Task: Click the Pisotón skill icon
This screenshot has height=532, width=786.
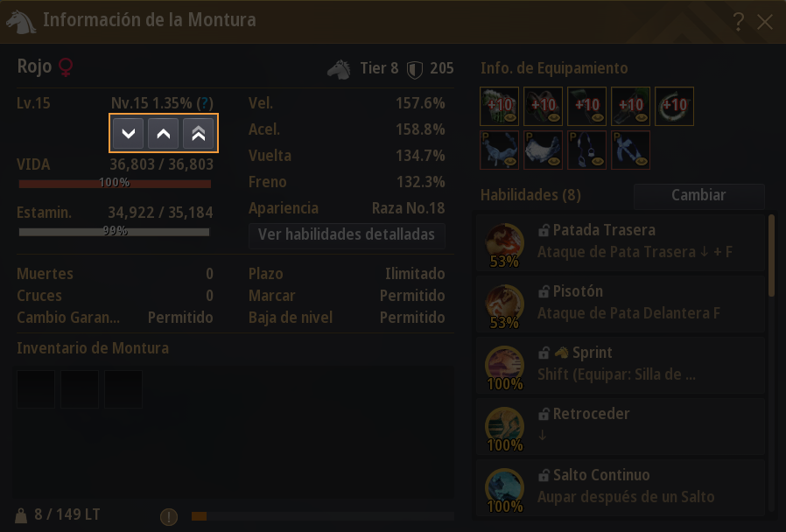Action: (x=504, y=304)
